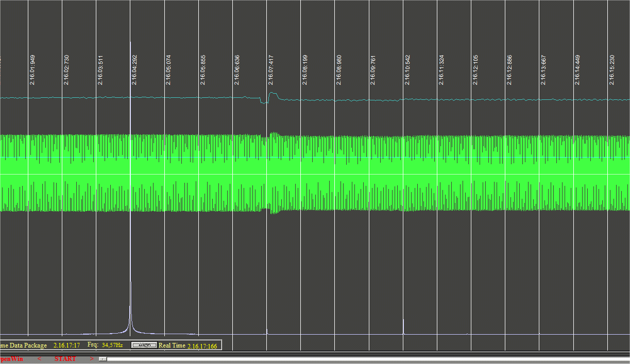Click time marker label 2.16.01:949
This screenshot has height=364, width=630.
click(32, 70)
